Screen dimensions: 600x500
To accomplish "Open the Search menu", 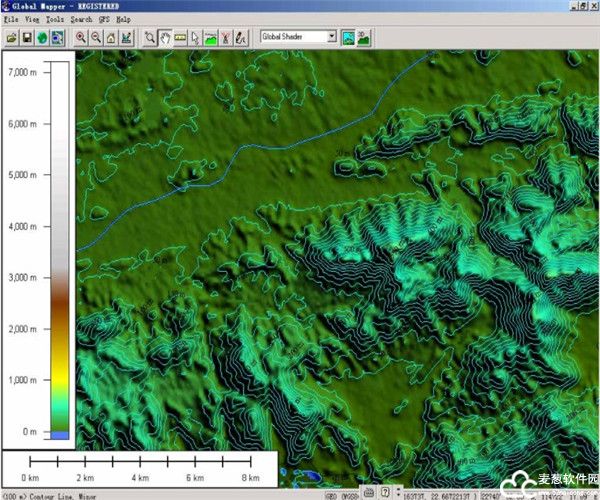I will coord(81,19).
